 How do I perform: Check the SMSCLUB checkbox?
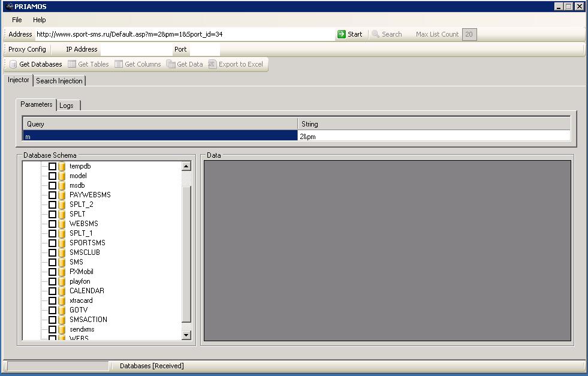[x=53, y=252]
